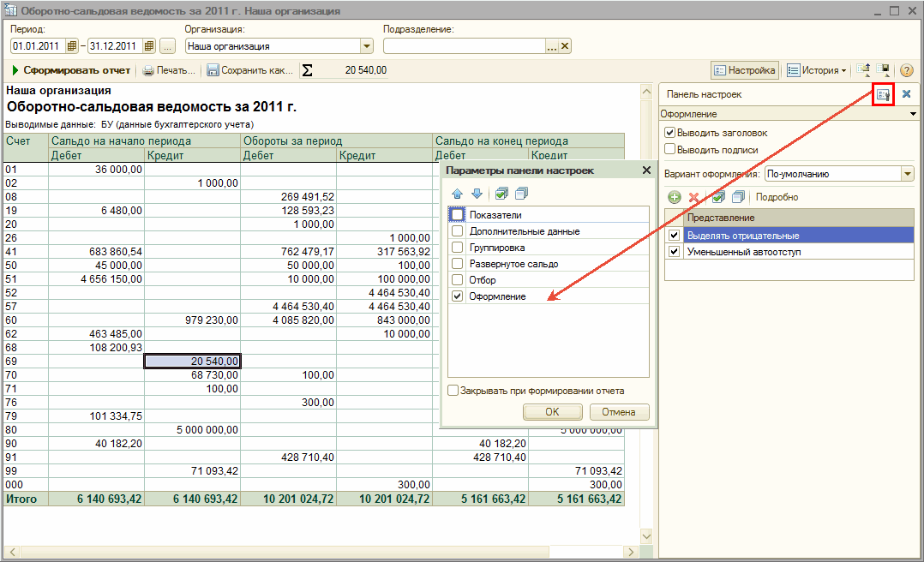Screen dimensions: 924x562
Task: Enable Дополнительные данные checkbox
Action: click(458, 231)
